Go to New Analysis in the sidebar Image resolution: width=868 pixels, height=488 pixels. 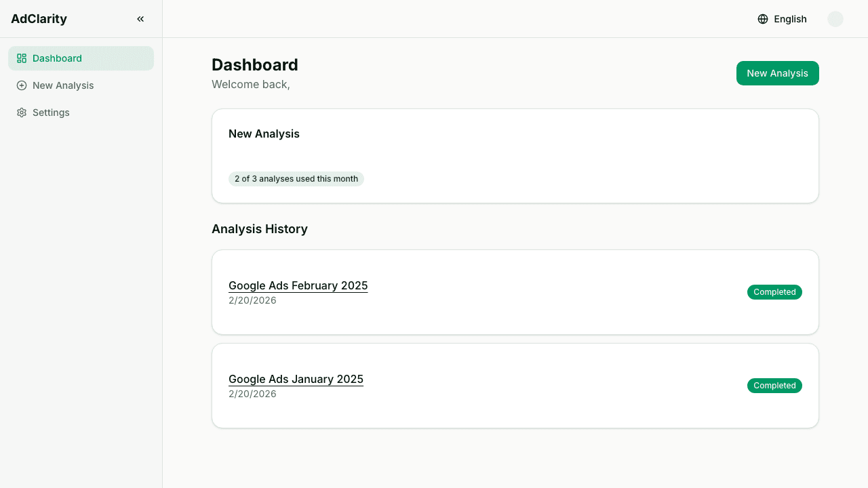63,85
